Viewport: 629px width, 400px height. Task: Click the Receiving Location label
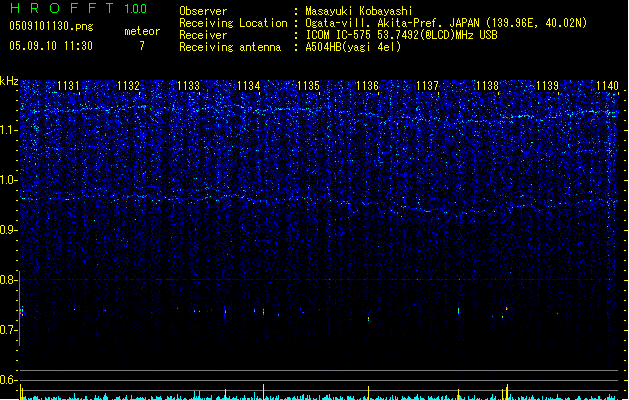click(230, 23)
